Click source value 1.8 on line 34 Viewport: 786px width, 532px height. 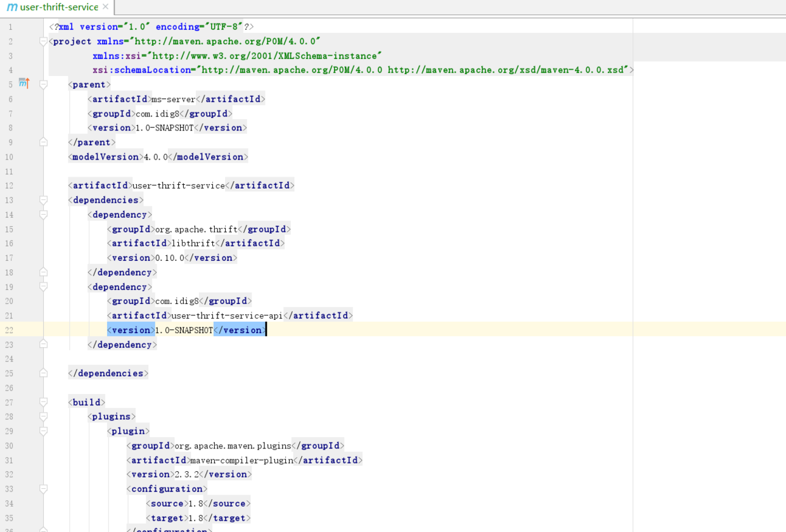point(195,503)
